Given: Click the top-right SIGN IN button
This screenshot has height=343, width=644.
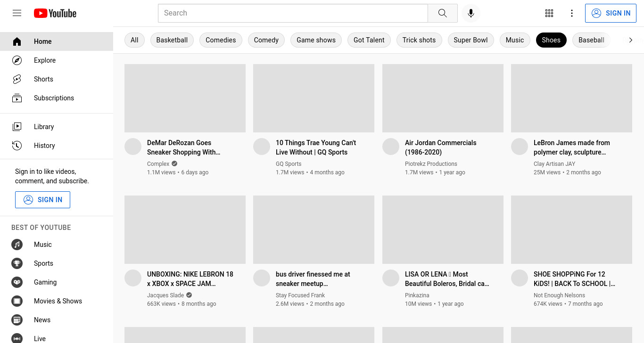Looking at the screenshot, I should [611, 13].
